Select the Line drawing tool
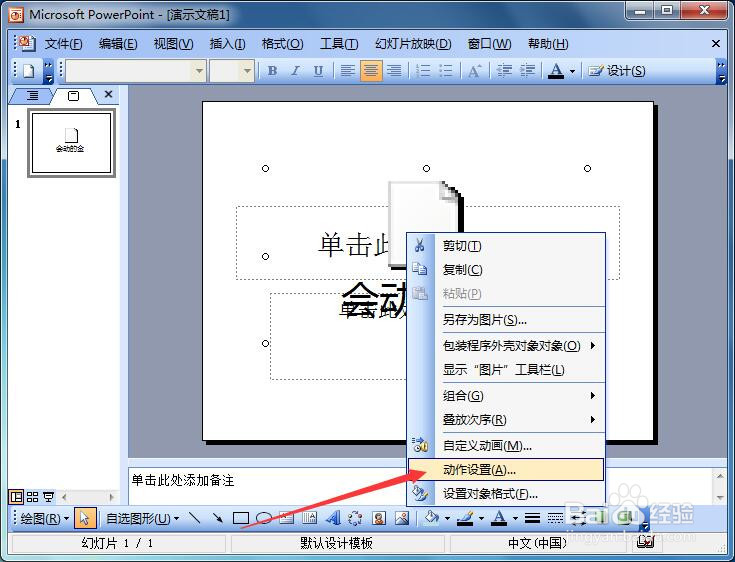Screen dimensions: 735x562 pyautogui.click(x=194, y=518)
